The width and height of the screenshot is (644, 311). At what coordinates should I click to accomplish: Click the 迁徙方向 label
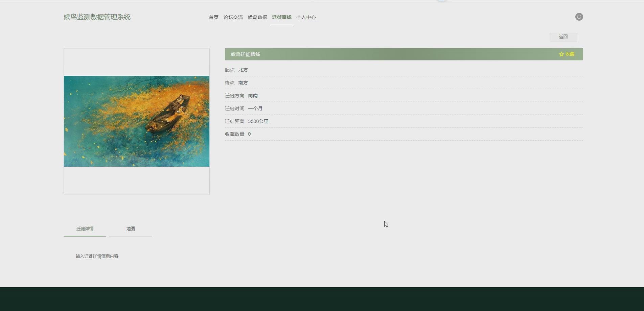[234, 96]
